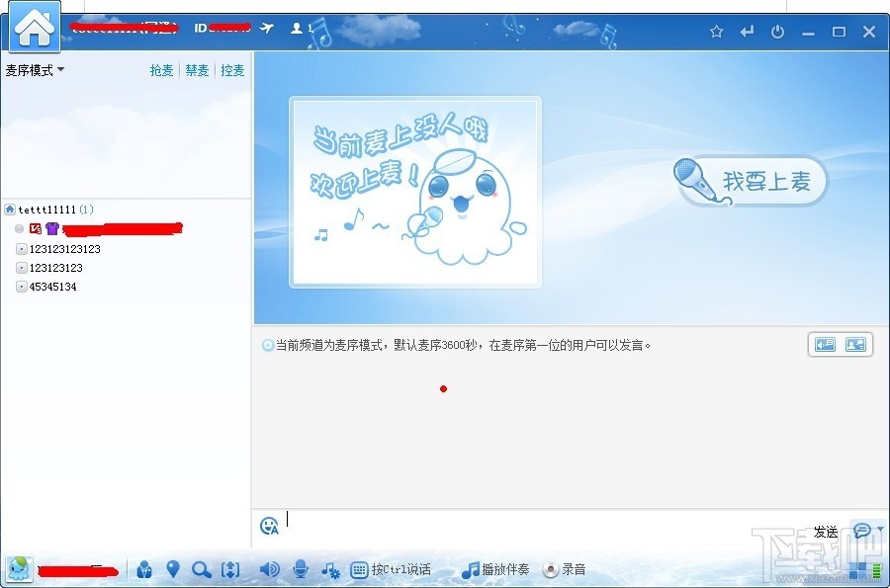Click the home icon in the top-left corner
The height and width of the screenshot is (588, 890).
pos(33,27)
